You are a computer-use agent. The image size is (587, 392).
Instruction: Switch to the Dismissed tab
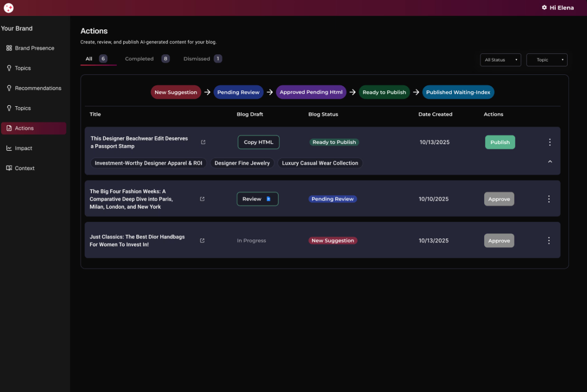coord(196,59)
